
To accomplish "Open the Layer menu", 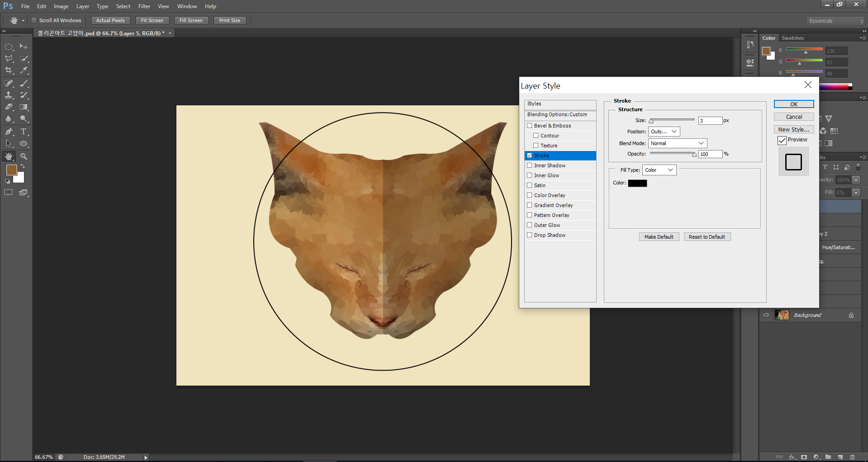I will (83, 6).
